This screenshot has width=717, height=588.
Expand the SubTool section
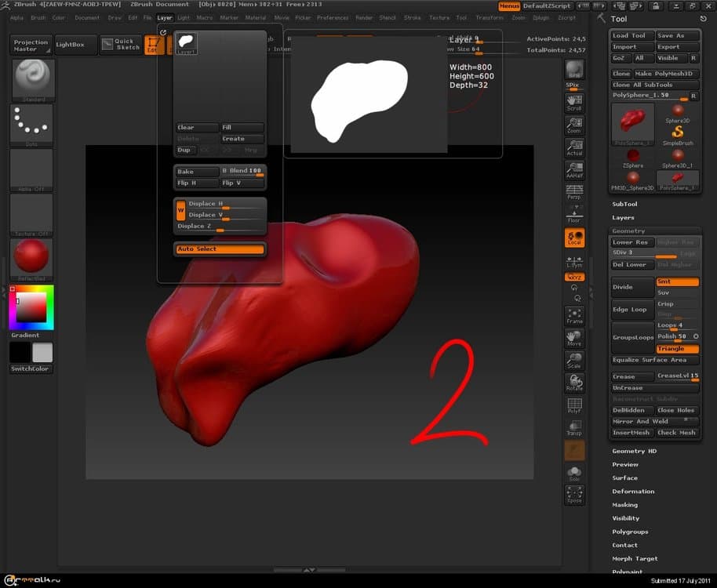pos(625,204)
